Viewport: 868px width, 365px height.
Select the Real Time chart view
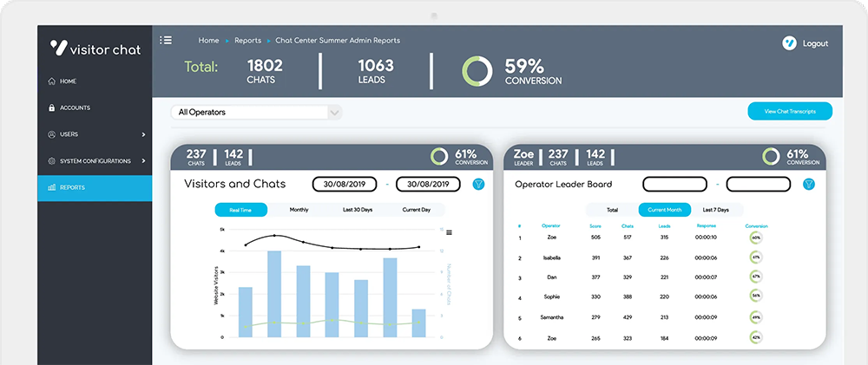point(240,210)
